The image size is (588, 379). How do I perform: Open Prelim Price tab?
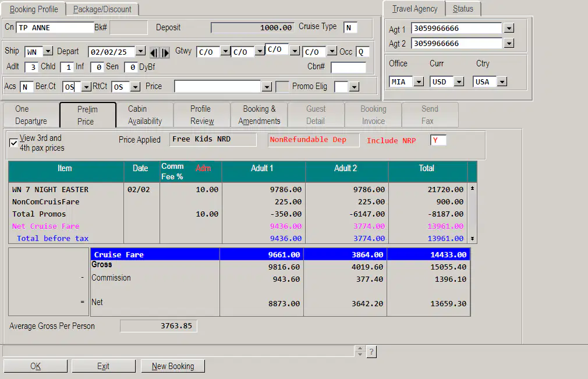tap(88, 115)
